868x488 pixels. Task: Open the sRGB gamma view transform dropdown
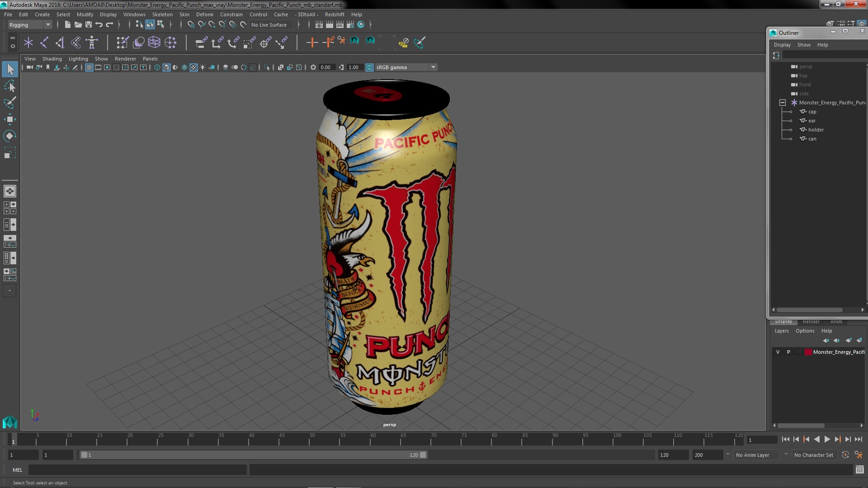point(406,67)
